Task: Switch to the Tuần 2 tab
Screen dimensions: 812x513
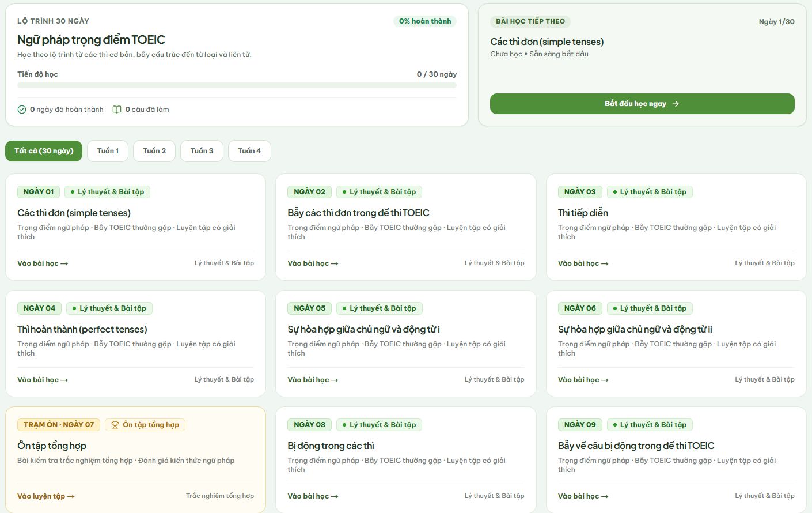Action: tap(154, 151)
